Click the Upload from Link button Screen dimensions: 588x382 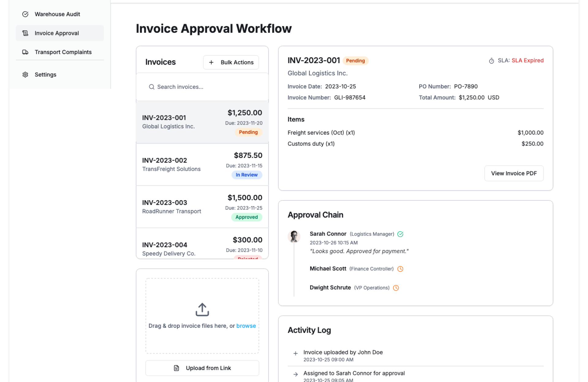[x=202, y=368]
